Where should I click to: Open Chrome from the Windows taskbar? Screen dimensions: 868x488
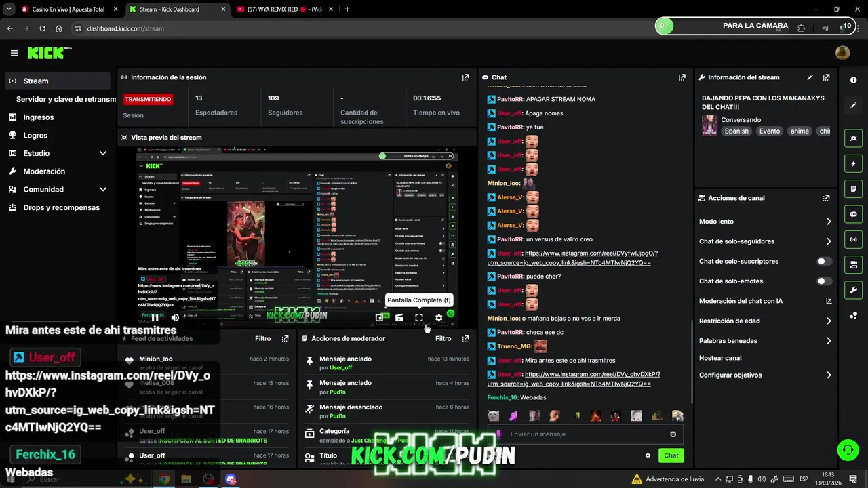pyautogui.click(x=163, y=479)
